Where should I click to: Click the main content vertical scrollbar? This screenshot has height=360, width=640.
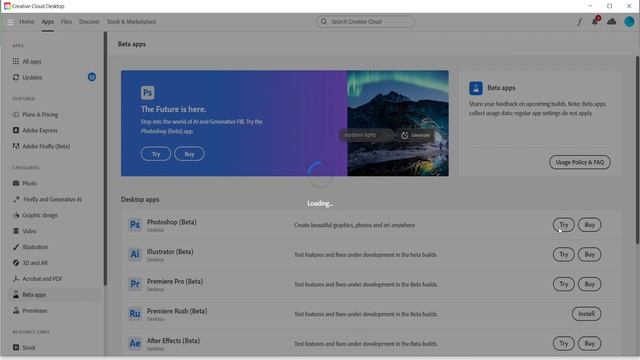tap(637, 150)
